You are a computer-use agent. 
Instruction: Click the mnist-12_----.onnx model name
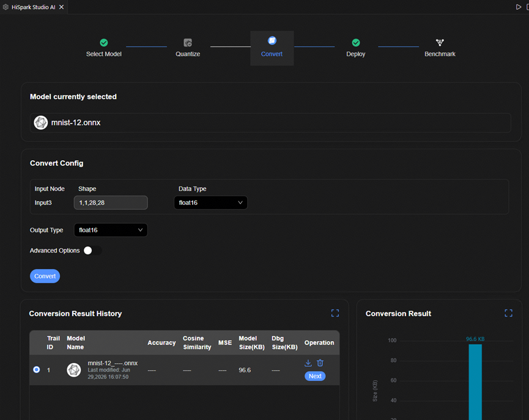click(x=113, y=363)
